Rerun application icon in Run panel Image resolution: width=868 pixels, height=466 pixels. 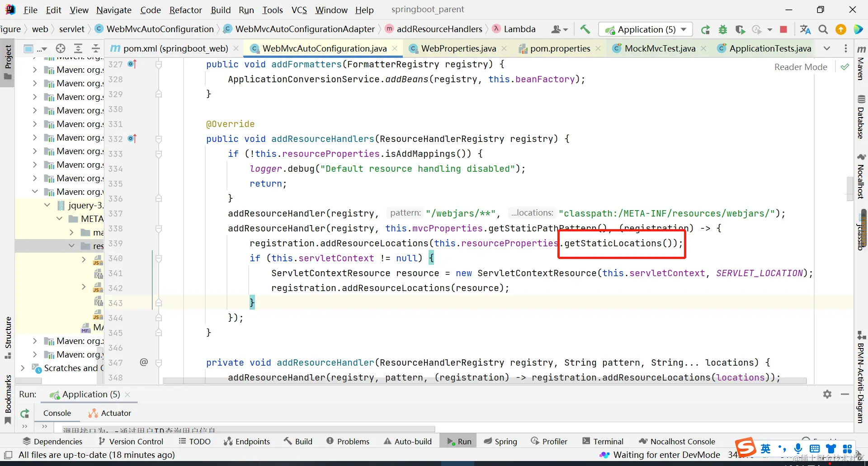click(x=25, y=413)
